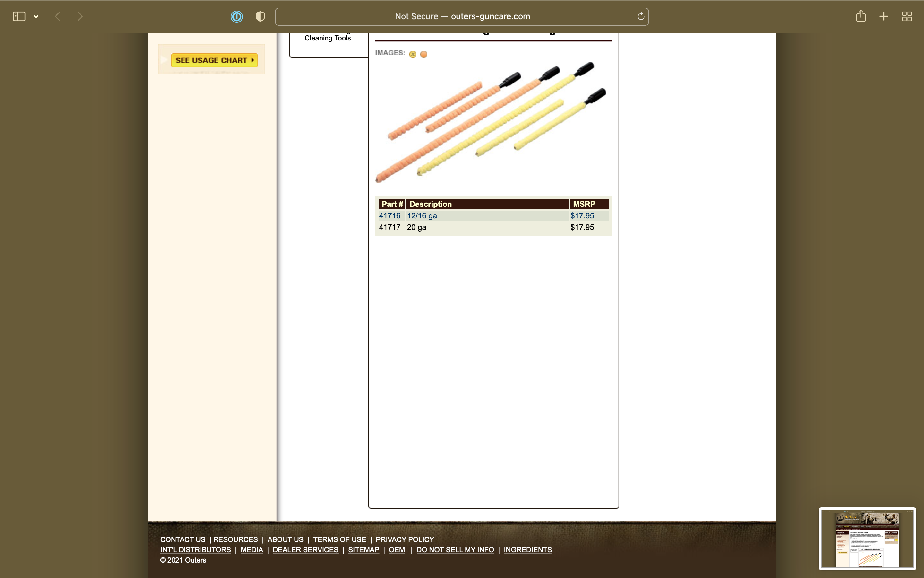Click the Part # column header
Screen dimensions: 924x578
(392, 204)
